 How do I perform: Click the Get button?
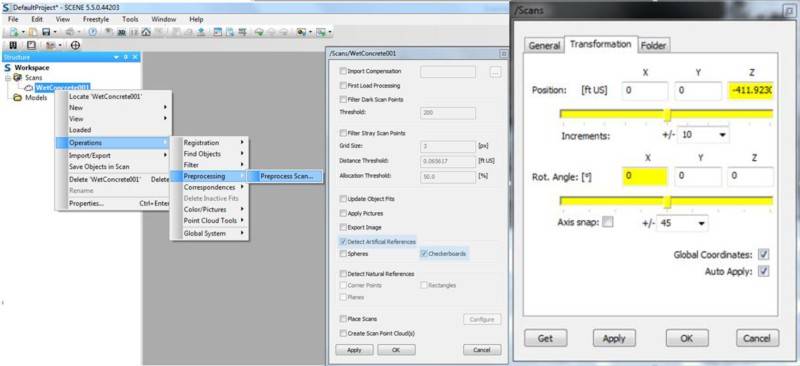point(545,338)
